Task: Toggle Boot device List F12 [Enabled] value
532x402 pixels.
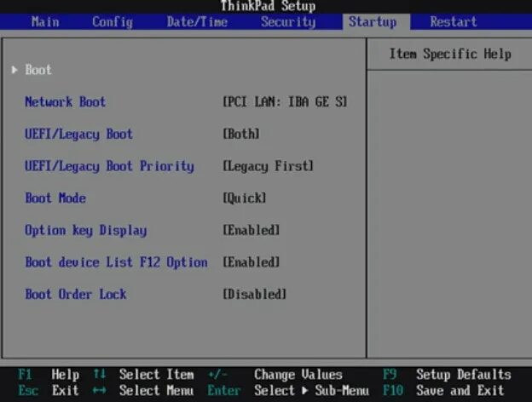Action: [x=251, y=262]
